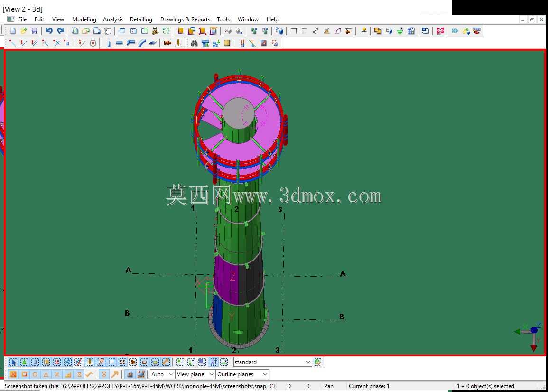The image size is (548, 392).
Task: Open the standard selection filter dropdown
Action: click(x=272, y=362)
